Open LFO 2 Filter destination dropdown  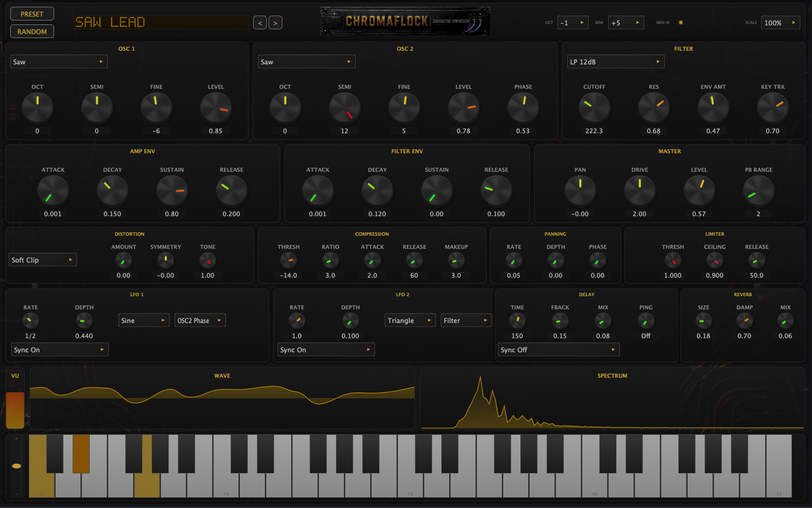pos(466,320)
